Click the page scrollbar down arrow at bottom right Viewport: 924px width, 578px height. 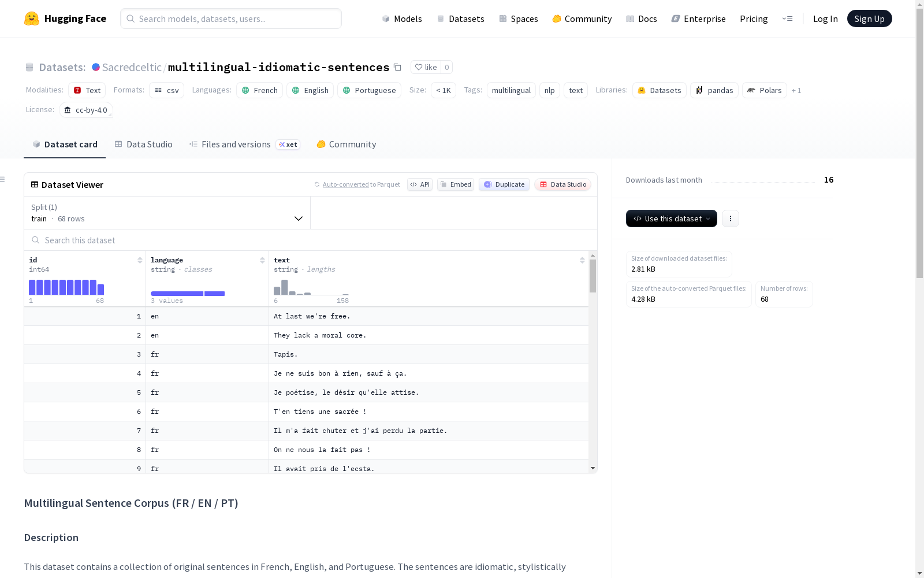[x=919, y=573]
